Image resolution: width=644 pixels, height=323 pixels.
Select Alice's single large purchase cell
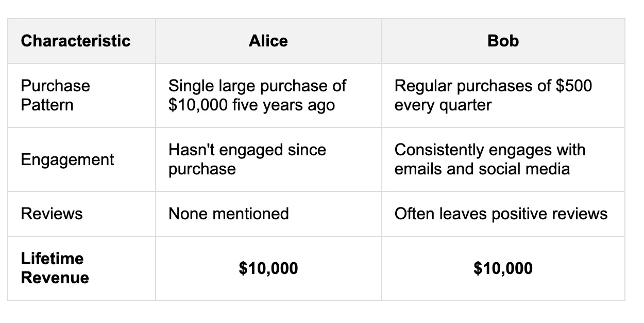(x=268, y=95)
